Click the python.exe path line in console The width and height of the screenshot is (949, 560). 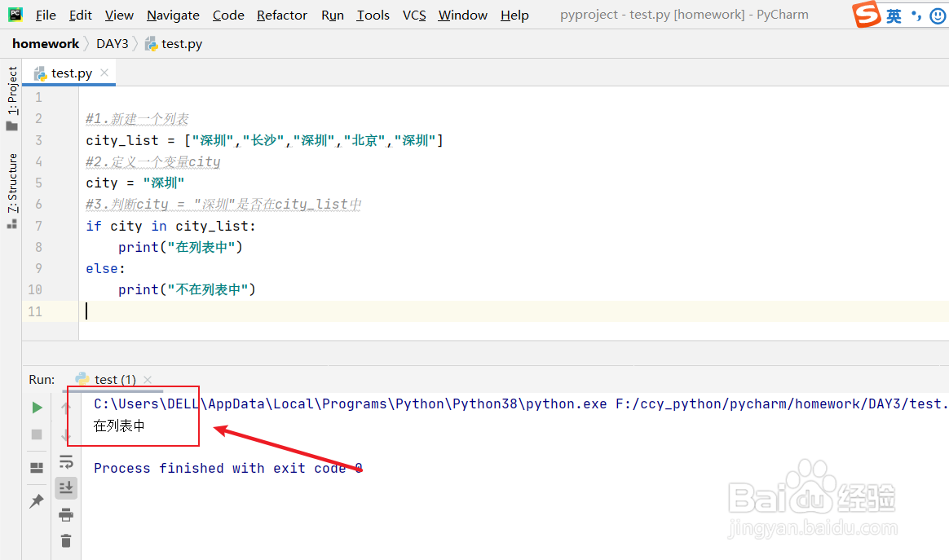(520, 403)
